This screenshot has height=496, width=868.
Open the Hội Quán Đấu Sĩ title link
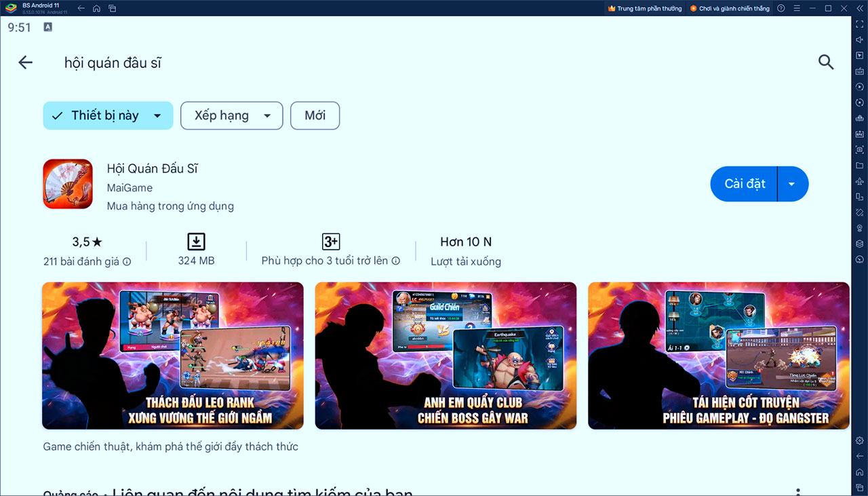click(x=153, y=168)
